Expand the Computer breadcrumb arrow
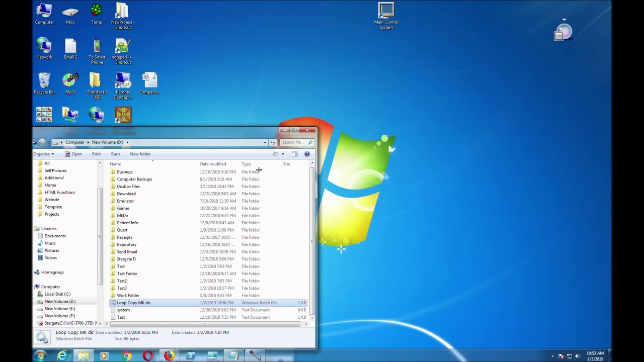 click(89, 142)
